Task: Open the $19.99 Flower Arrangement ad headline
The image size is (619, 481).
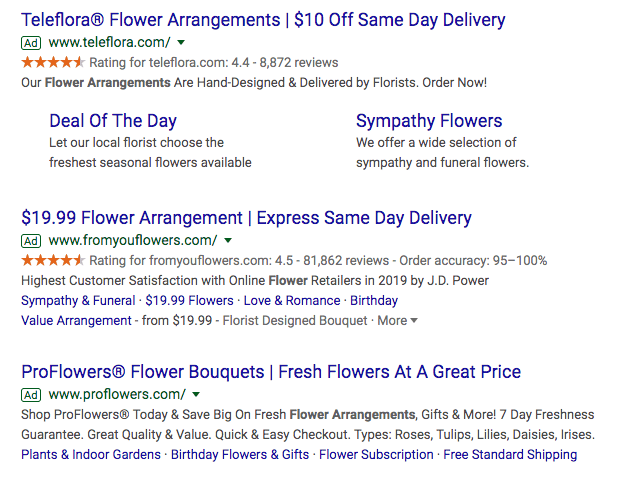Action: point(246,218)
